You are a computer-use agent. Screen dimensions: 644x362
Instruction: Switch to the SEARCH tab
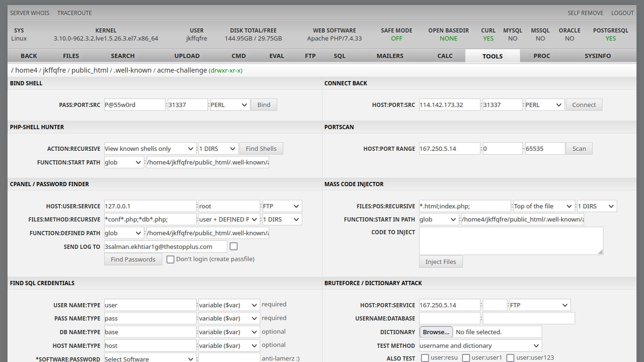pyautogui.click(x=123, y=56)
